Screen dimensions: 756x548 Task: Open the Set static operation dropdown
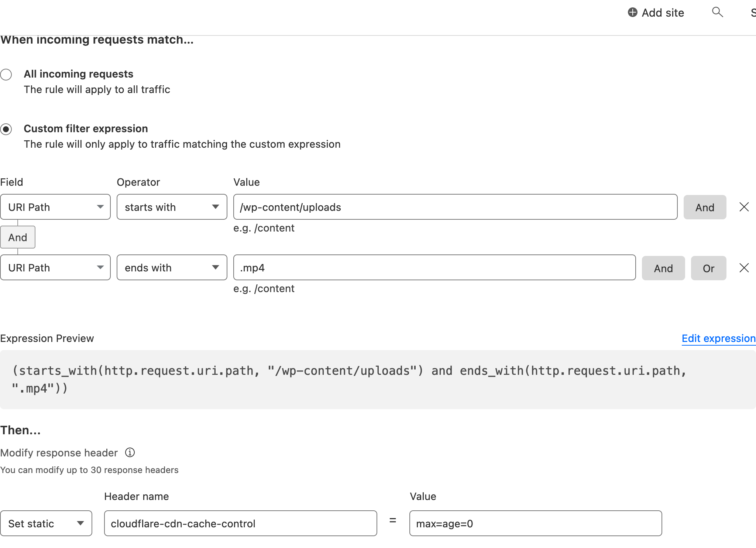tap(46, 523)
